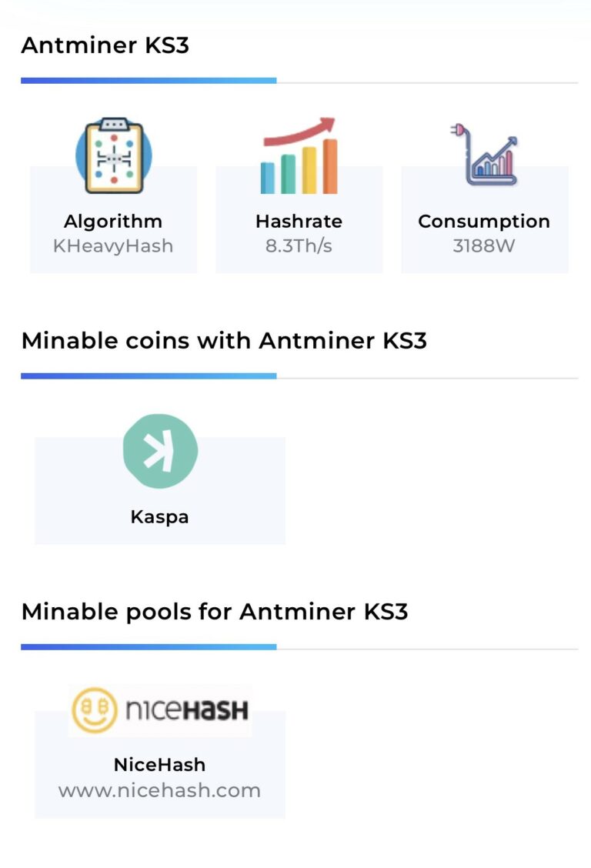Click the bold Consumption label

click(484, 222)
